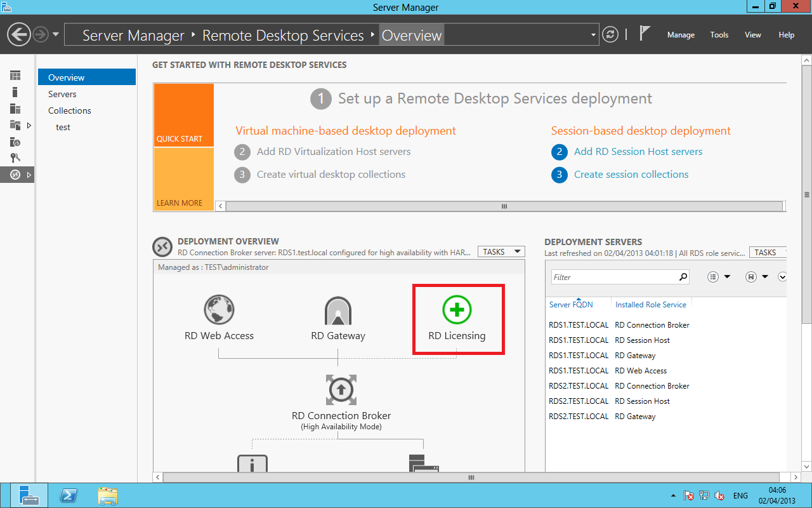Image resolution: width=812 pixels, height=508 pixels.
Task: Click the LEARN MORE tile
Action: [184, 180]
